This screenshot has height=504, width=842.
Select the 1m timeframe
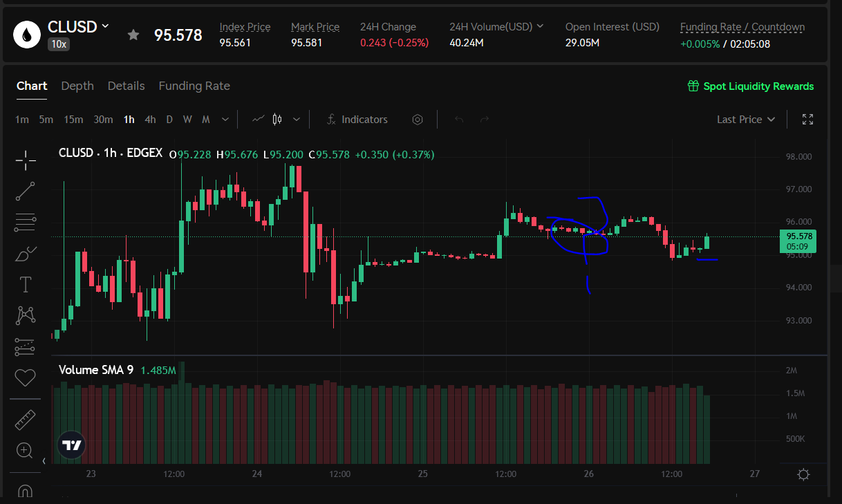pyautogui.click(x=22, y=119)
